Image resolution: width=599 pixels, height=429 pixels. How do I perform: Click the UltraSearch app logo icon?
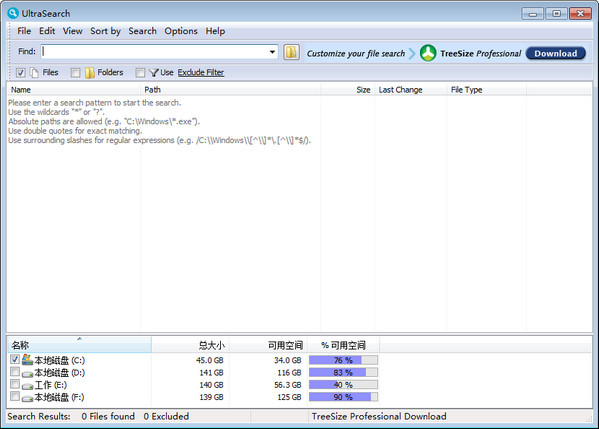point(13,13)
